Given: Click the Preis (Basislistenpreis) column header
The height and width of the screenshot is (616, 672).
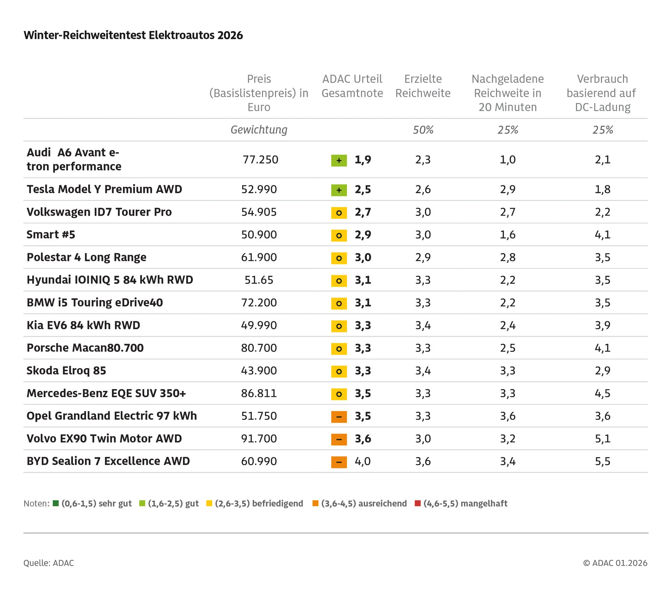Looking at the screenshot, I should pos(259,93).
